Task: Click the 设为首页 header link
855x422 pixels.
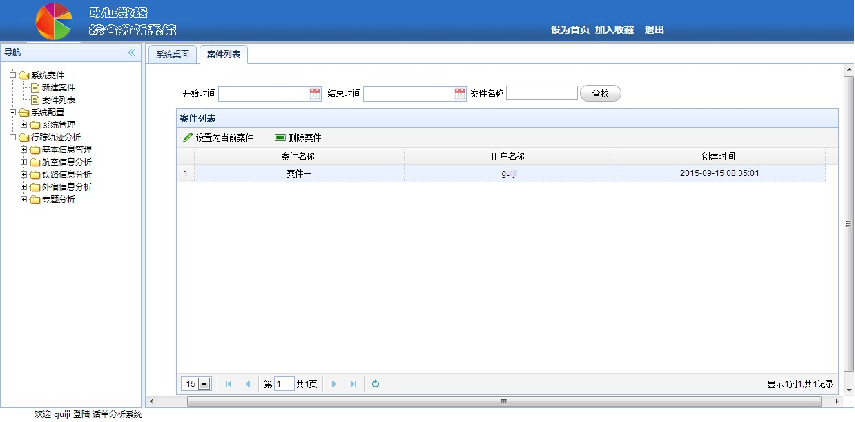Action: [570, 31]
